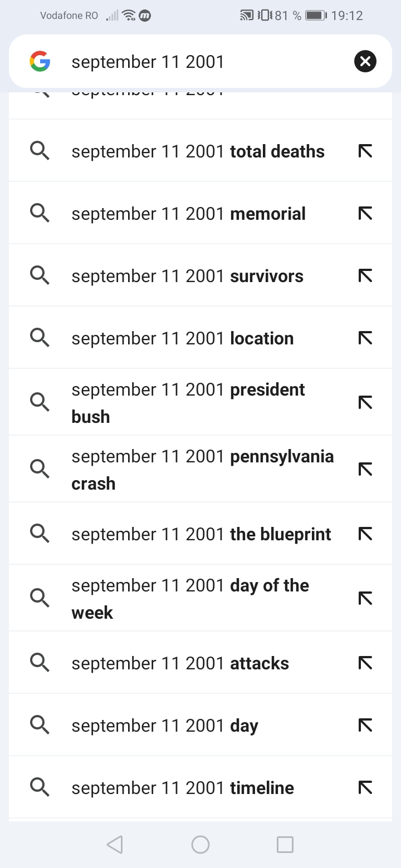
Task: Clear the search text with X button
Action: point(365,61)
